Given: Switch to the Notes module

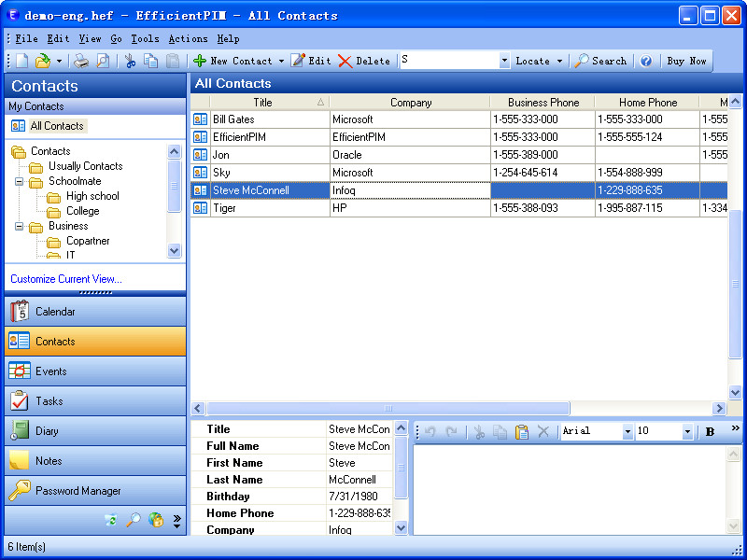Looking at the screenshot, I should [95, 461].
